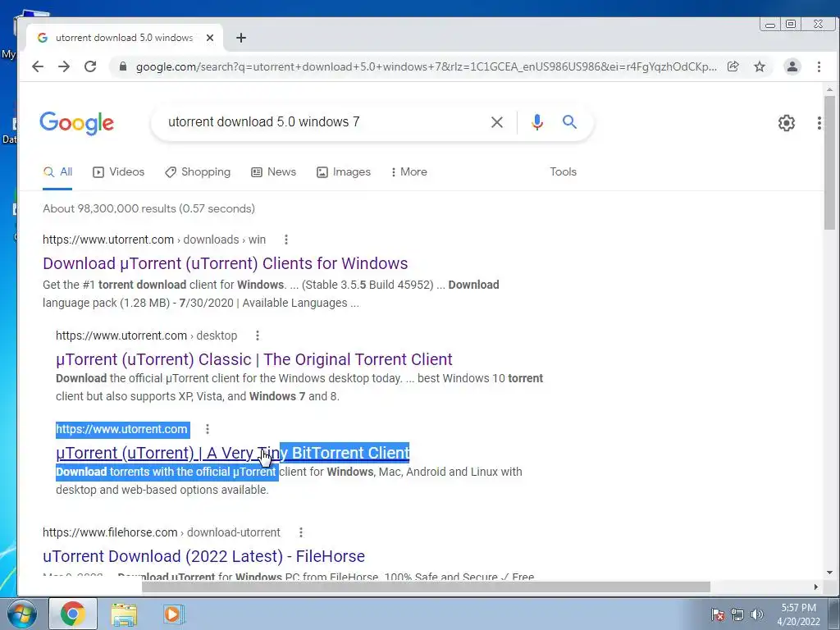
Task: Click inside the Google search field
Action: point(322,122)
